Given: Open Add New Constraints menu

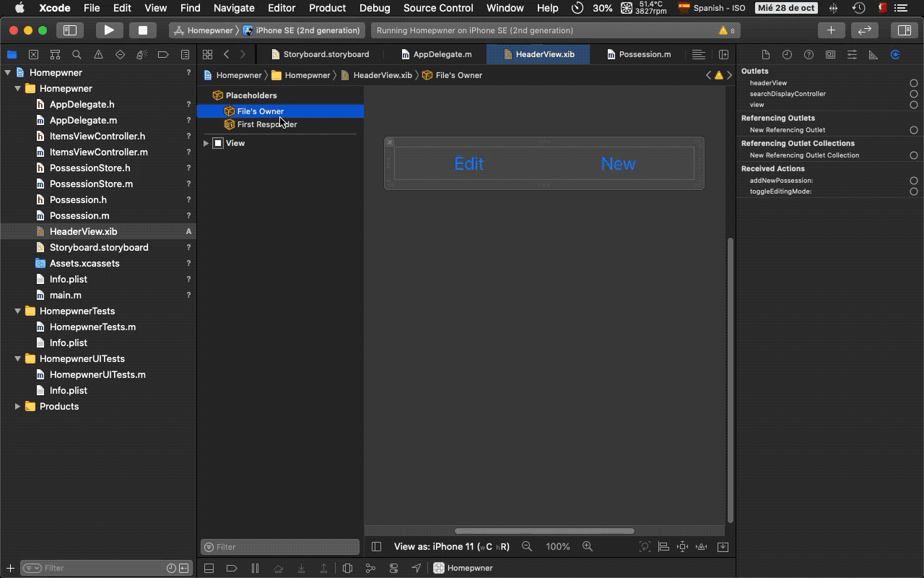Looking at the screenshot, I should pyautogui.click(x=682, y=547).
